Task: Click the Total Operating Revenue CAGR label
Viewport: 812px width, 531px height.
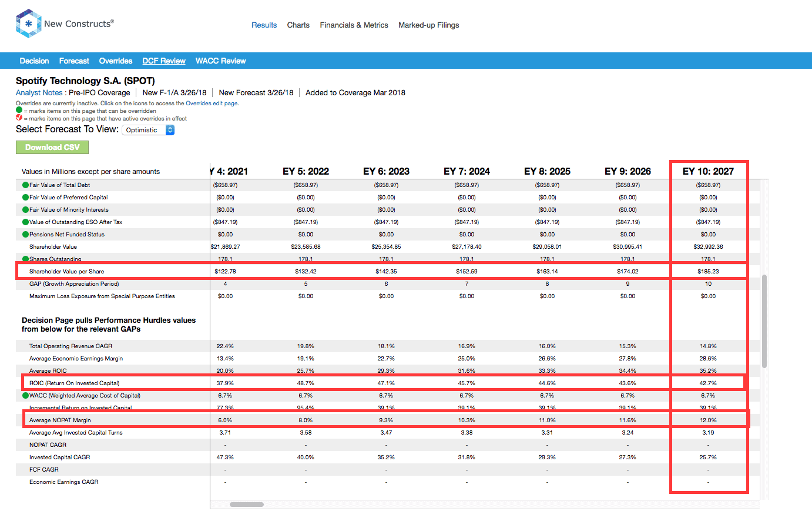Action: coord(71,346)
